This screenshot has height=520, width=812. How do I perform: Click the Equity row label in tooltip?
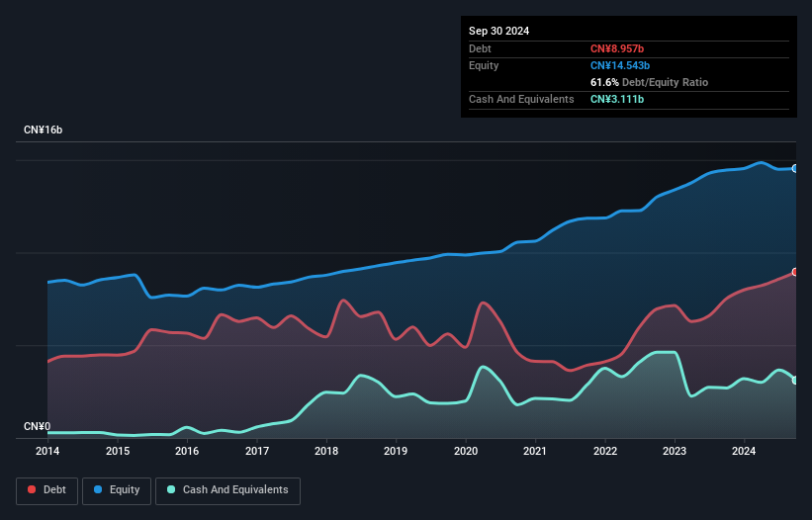[484, 65]
